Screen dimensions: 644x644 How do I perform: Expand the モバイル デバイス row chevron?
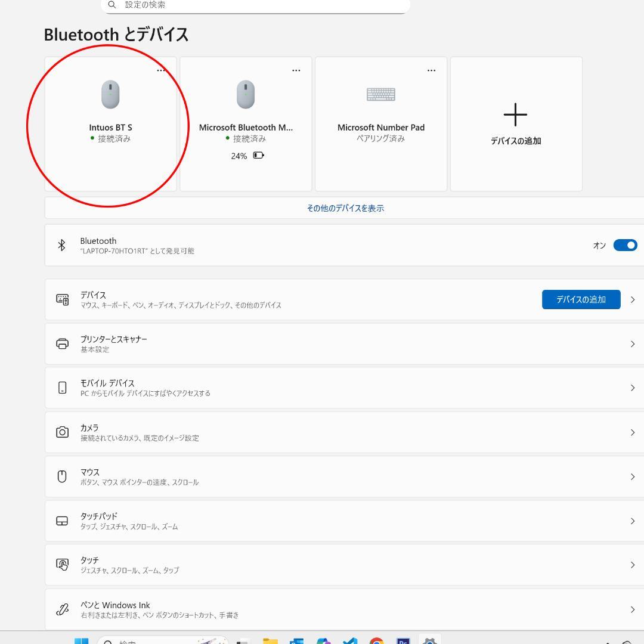click(x=633, y=388)
